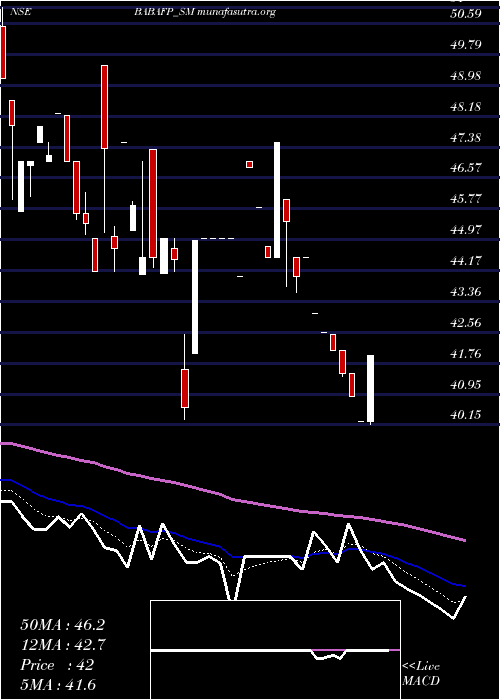Screen dimensions: 500x700
Task: Click the last white candlestick near 41.76
Action: (x=371, y=388)
